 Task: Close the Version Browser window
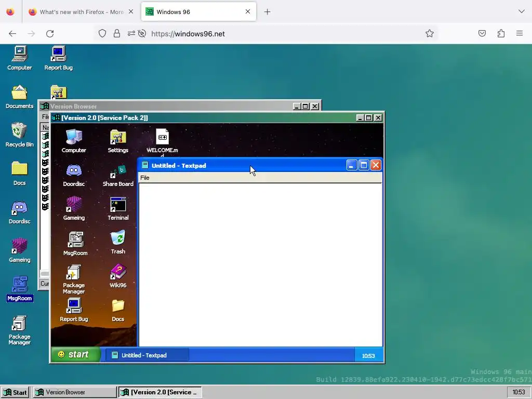point(315,107)
